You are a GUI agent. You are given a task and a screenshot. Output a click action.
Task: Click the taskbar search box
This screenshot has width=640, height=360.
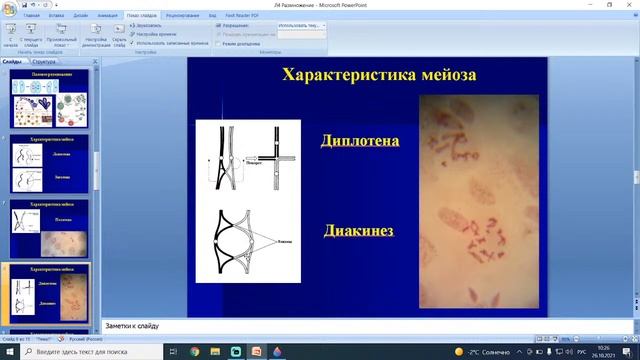[91, 351]
